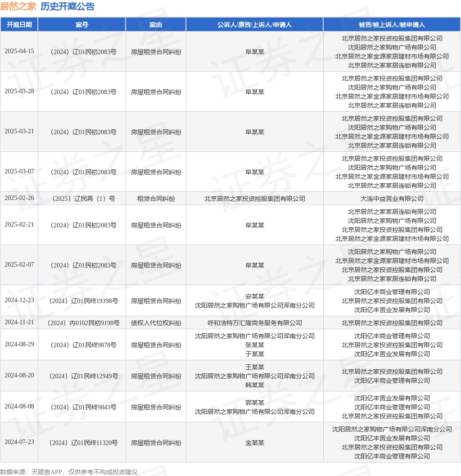Click plaintiff 阜某某 in the 2025-04-15 row
The image size is (461, 476).
(x=255, y=52)
